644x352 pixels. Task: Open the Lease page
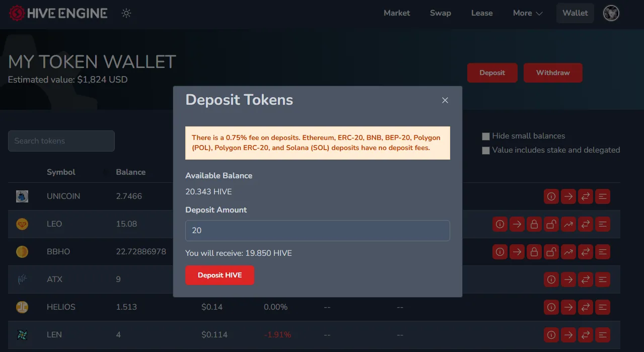pos(482,13)
